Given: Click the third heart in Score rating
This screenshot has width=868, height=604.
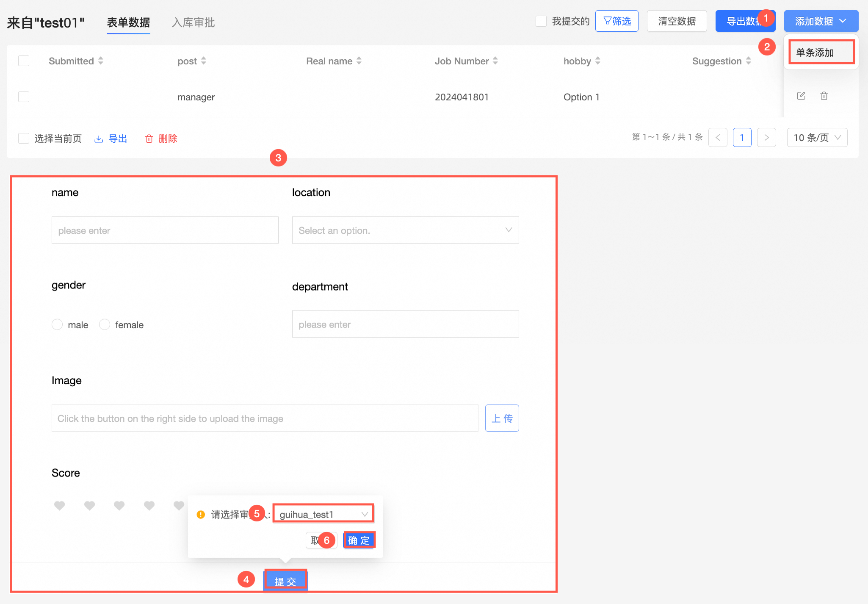Looking at the screenshot, I should [119, 505].
